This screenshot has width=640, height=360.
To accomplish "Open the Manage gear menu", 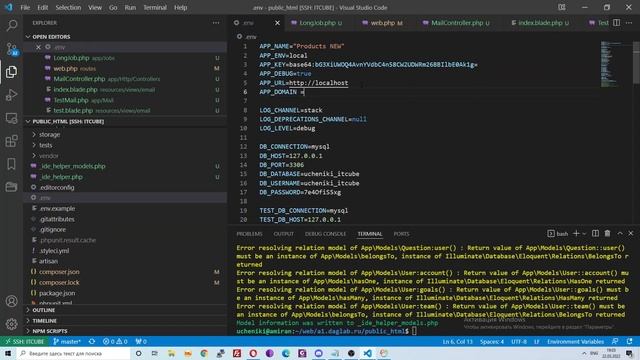I will [x=11, y=324].
